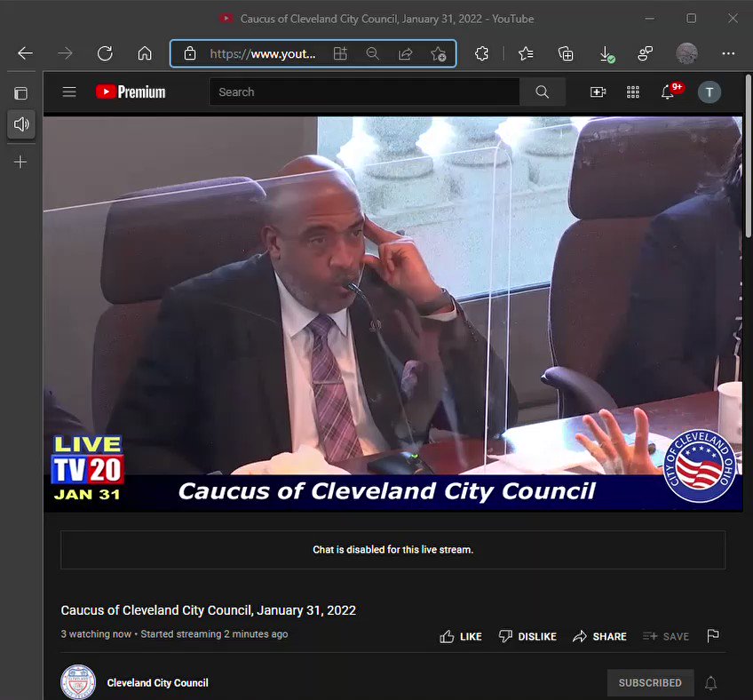Show the Downloads panel

pyautogui.click(x=606, y=54)
